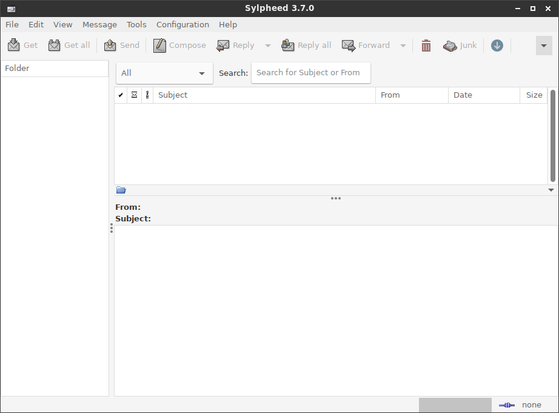Viewport: 559px width, 413px height.
Task: Open the Edit menu
Action: click(36, 25)
